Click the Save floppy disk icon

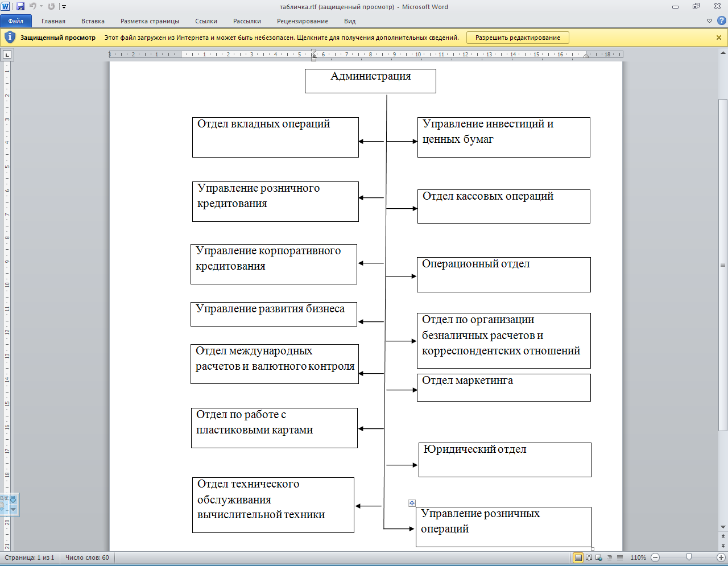pyautogui.click(x=20, y=7)
